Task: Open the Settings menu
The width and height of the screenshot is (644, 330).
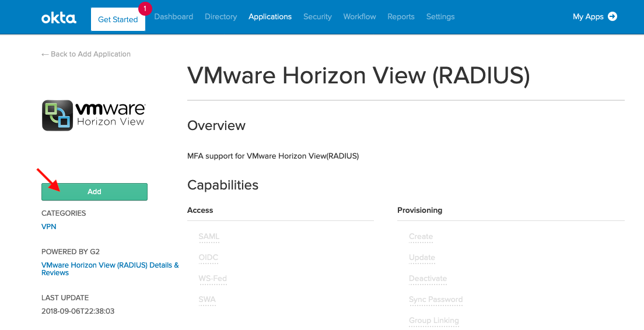Action: coord(440,17)
